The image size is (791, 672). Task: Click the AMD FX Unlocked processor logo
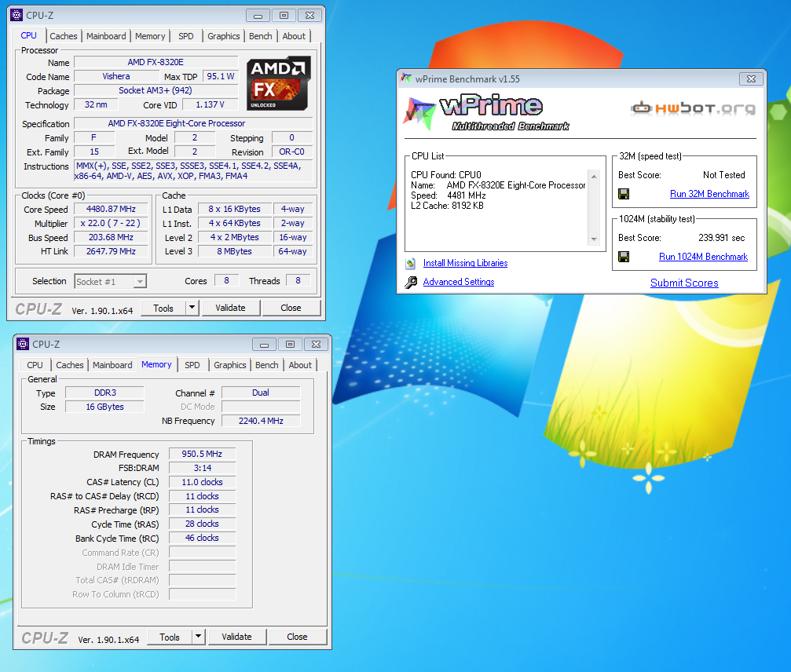tap(278, 83)
